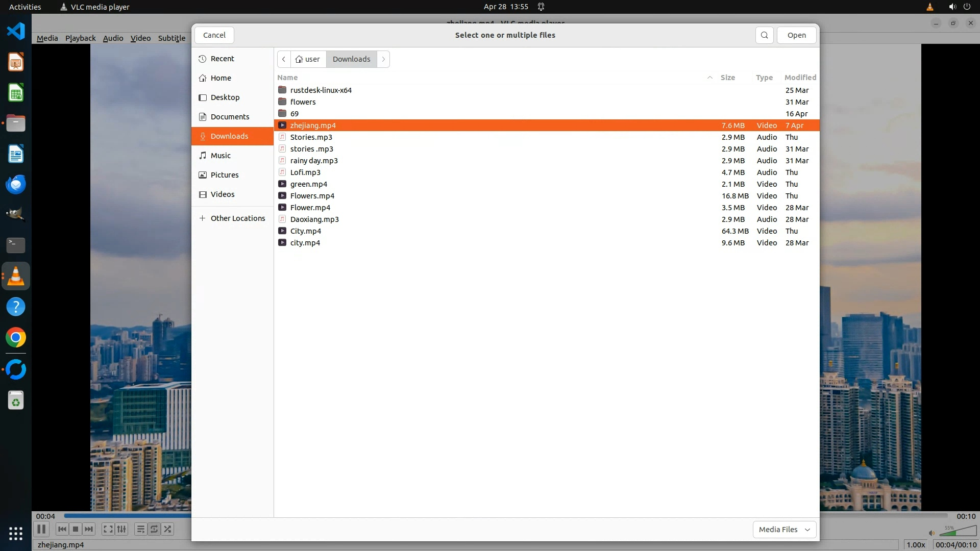980x551 pixels.
Task: Click the forward chevron in path bar
Action: pyautogui.click(x=383, y=59)
